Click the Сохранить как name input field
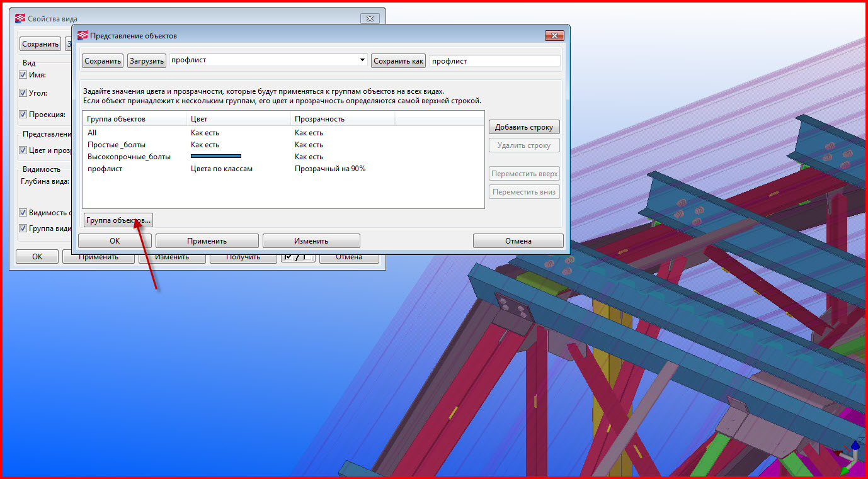 [494, 61]
